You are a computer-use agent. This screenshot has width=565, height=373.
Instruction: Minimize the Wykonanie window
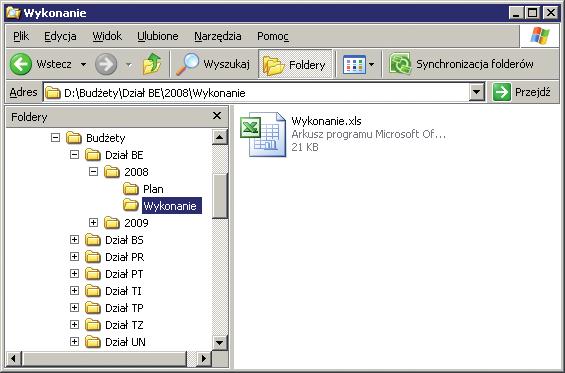(x=516, y=13)
